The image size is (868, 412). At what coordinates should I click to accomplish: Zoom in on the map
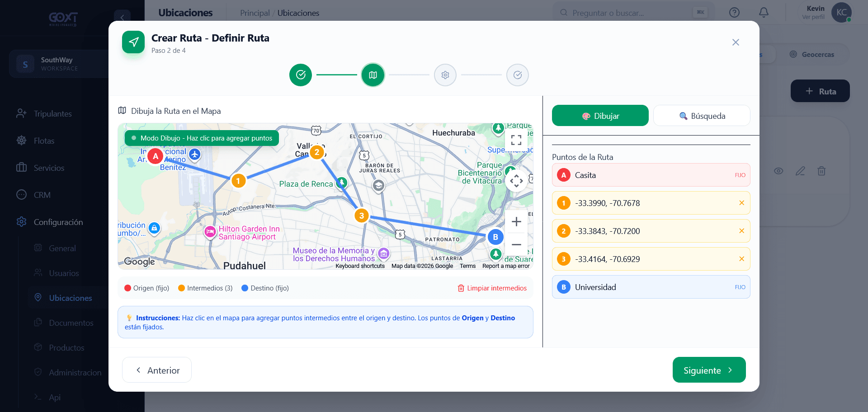(x=516, y=222)
